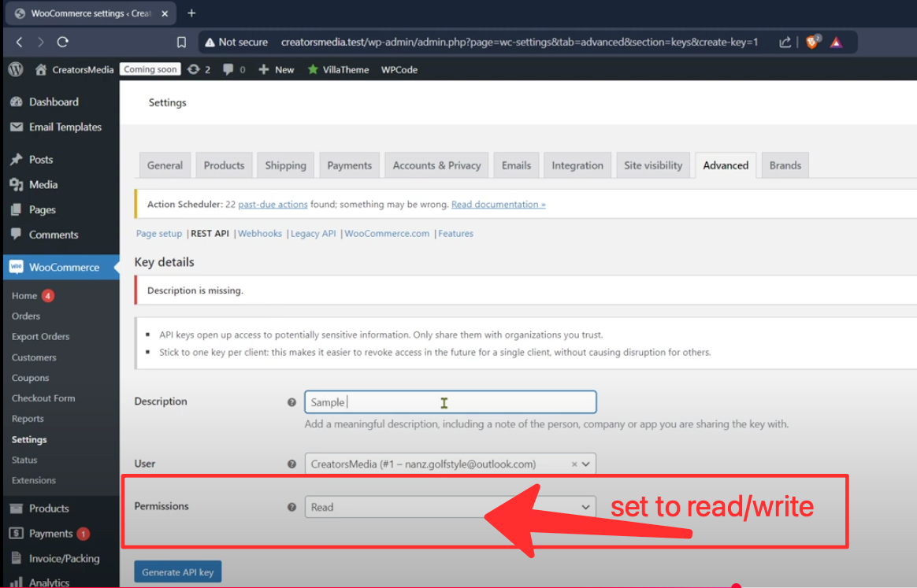This screenshot has height=588, width=917.
Task: Clear the selected user with x
Action: click(574, 464)
